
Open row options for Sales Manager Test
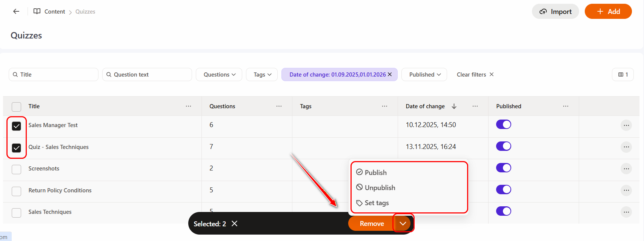coord(626,125)
